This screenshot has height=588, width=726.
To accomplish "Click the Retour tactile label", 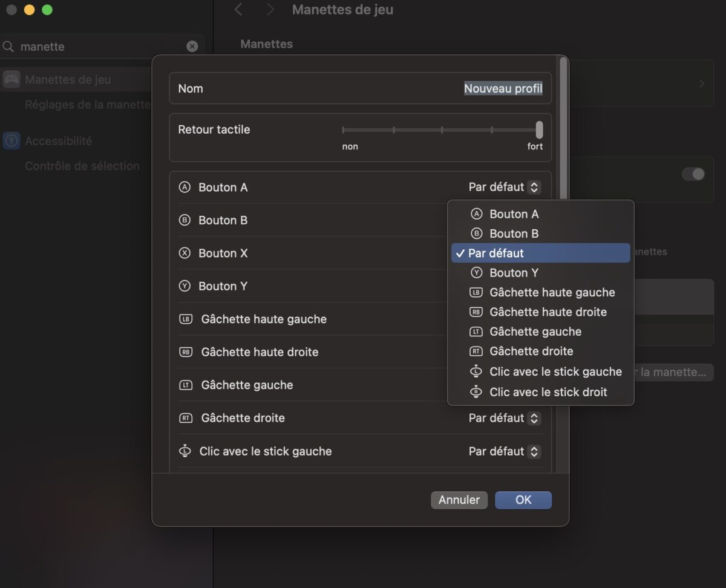I will tap(214, 129).
